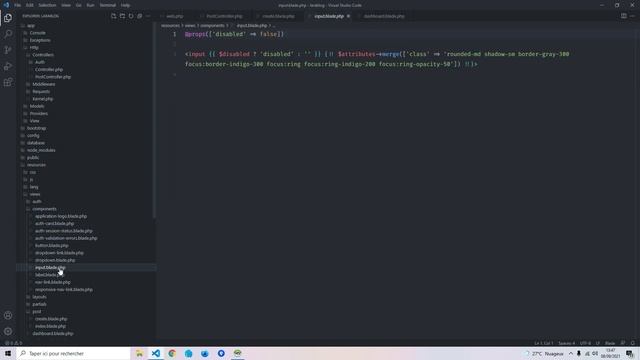The image size is (640, 360).
Task: Open the Accounts menu in activity bar
Action: tap(8, 315)
